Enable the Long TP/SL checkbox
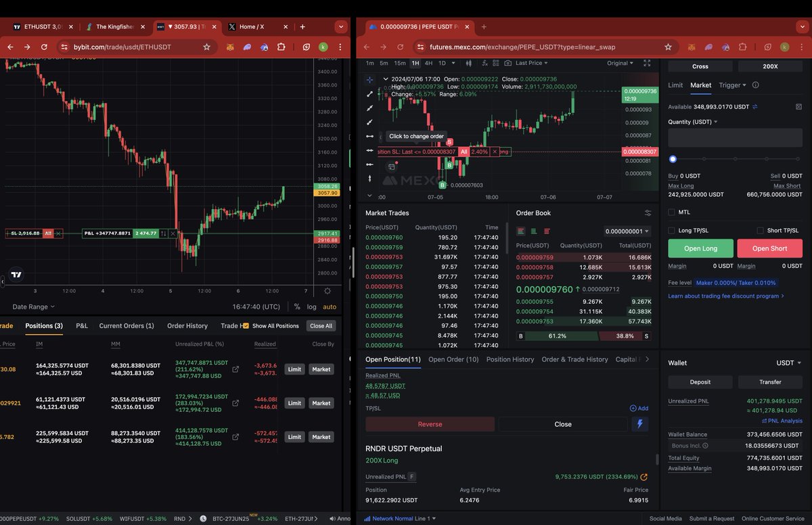The image size is (812, 525). pyautogui.click(x=671, y=231)
